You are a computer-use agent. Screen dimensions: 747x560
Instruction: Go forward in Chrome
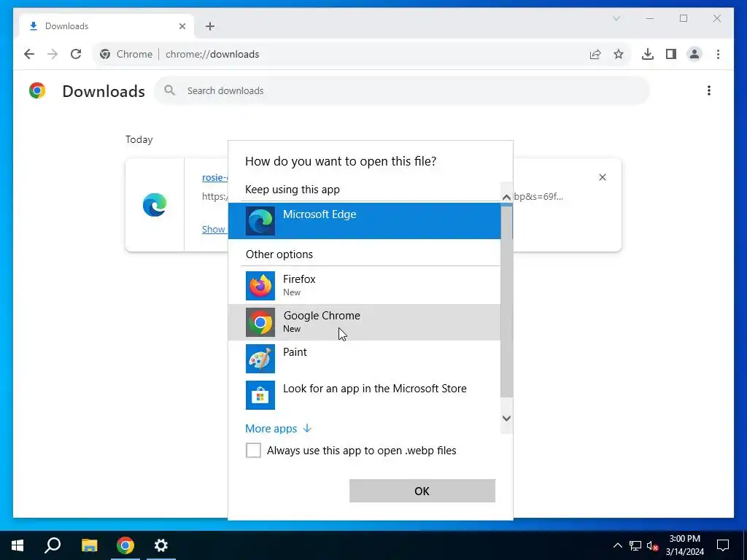pyautogui.click(x=53, y=54)
